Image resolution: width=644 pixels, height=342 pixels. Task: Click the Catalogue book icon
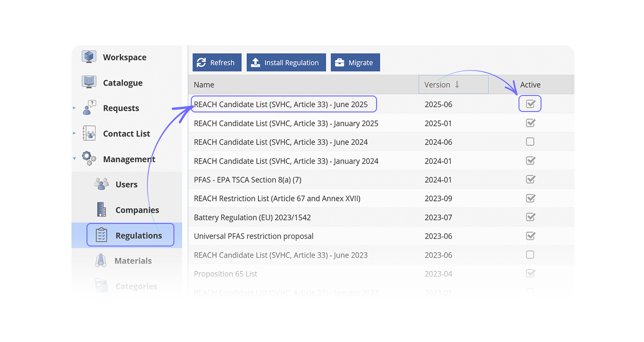coord(88,82)
